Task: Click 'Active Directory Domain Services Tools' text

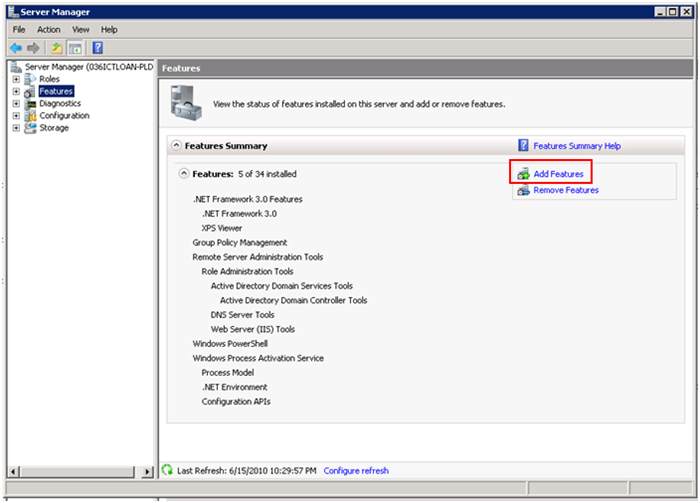Action: tap(282, 286)
